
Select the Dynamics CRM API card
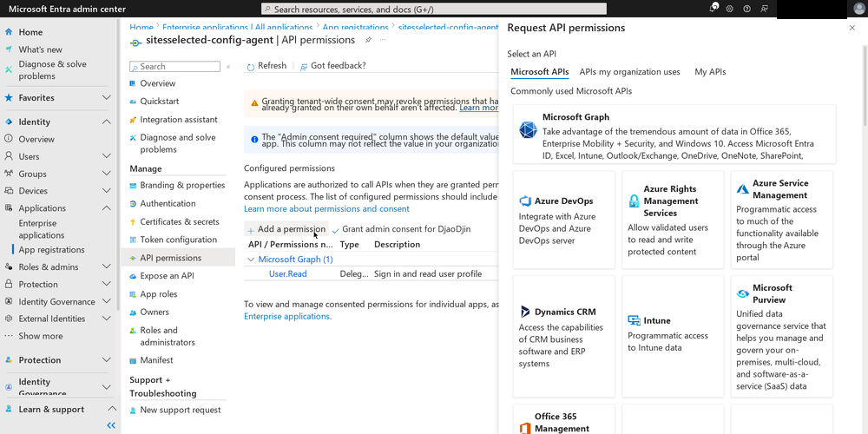coord(563,337)
